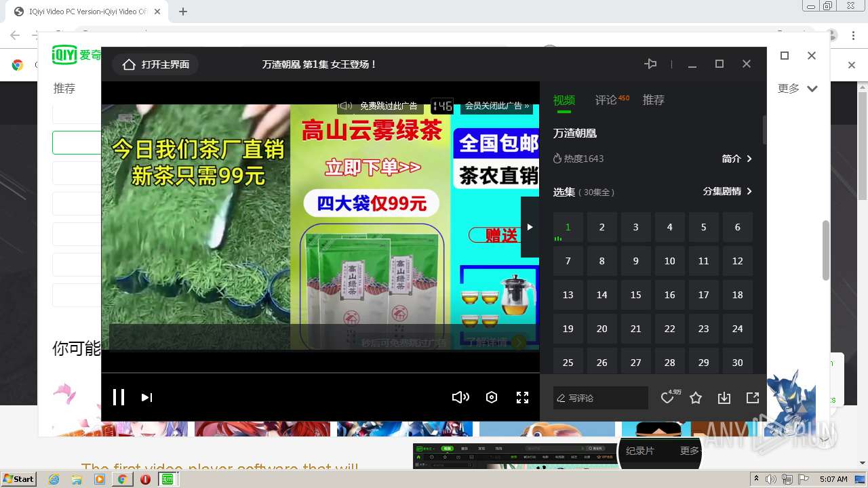Select episode 6
Image resolution: width=868 pixels, height=488 pixels.
coord(738,227)
